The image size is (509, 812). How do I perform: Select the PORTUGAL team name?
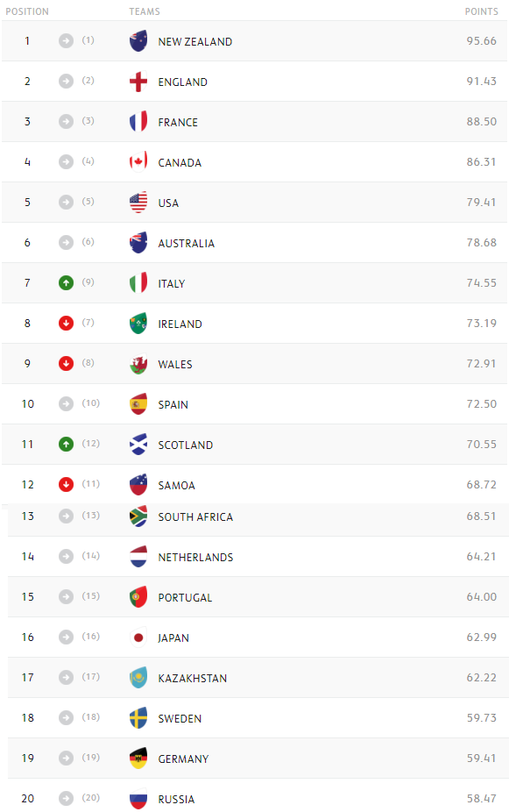185,598
